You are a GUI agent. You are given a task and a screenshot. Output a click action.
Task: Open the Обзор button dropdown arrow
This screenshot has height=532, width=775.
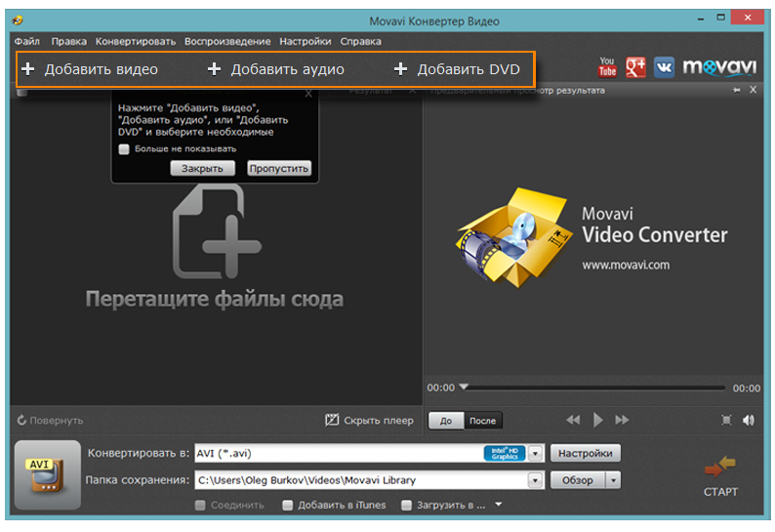coord(613,480)
